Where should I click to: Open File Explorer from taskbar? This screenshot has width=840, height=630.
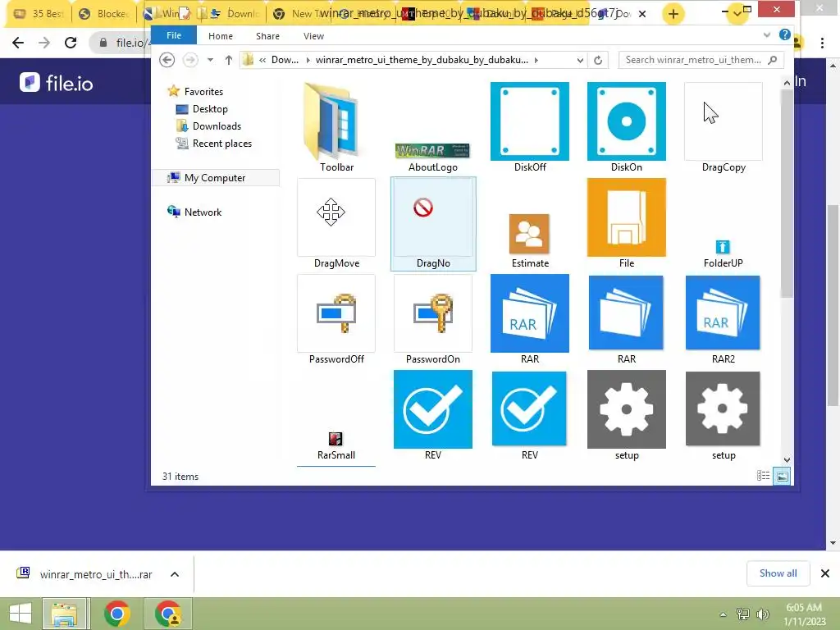[x=64, y=614]
